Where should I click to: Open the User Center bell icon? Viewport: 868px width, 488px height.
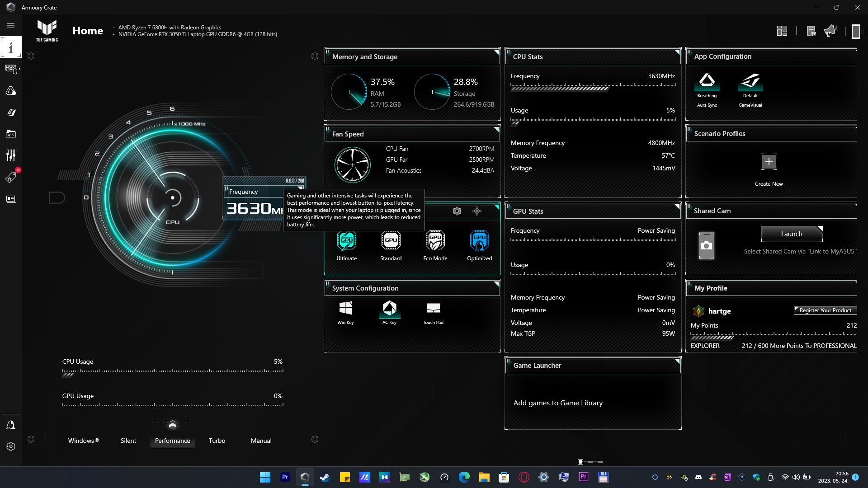(x=11, y=425)
